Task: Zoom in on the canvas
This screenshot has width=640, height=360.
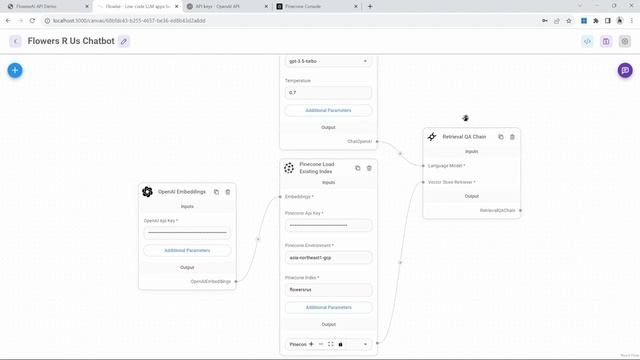Action: 311,344
